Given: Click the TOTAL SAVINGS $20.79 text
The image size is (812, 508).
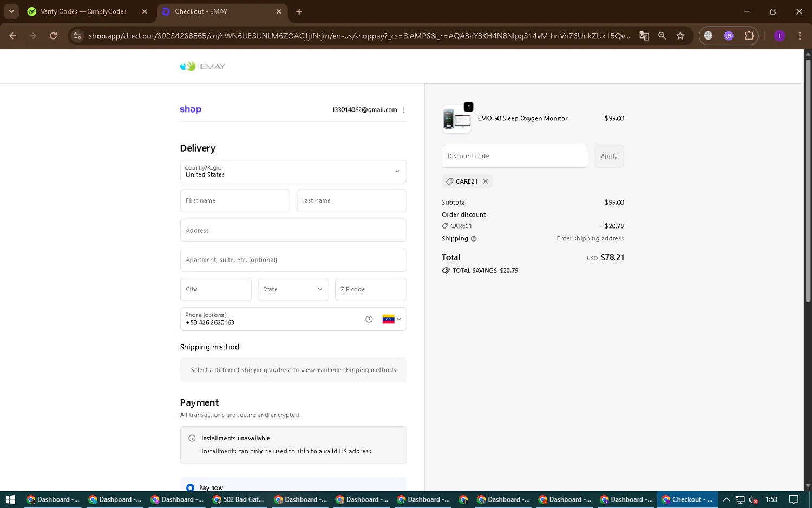Looking at the screenshot, I should [x=485, y=271].
